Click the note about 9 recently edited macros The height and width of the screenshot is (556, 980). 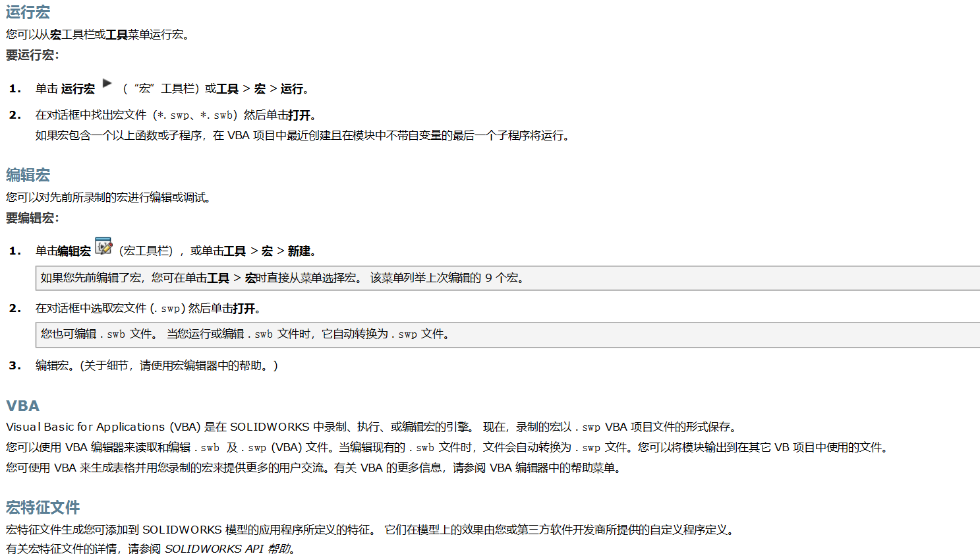coord(507,278)
